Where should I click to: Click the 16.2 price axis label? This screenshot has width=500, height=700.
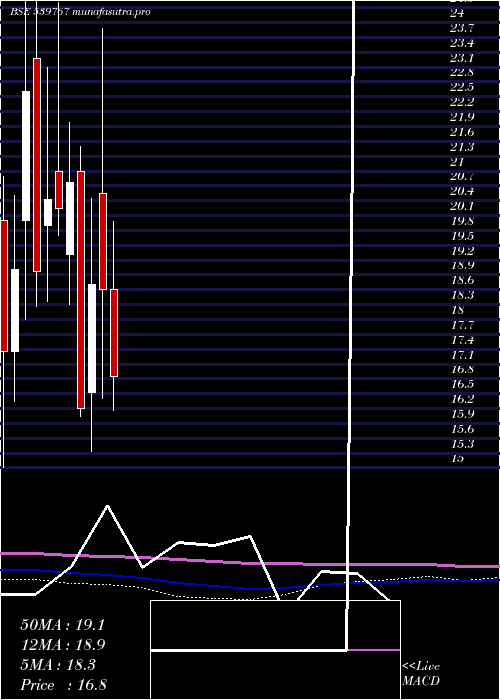pos(462,399)
